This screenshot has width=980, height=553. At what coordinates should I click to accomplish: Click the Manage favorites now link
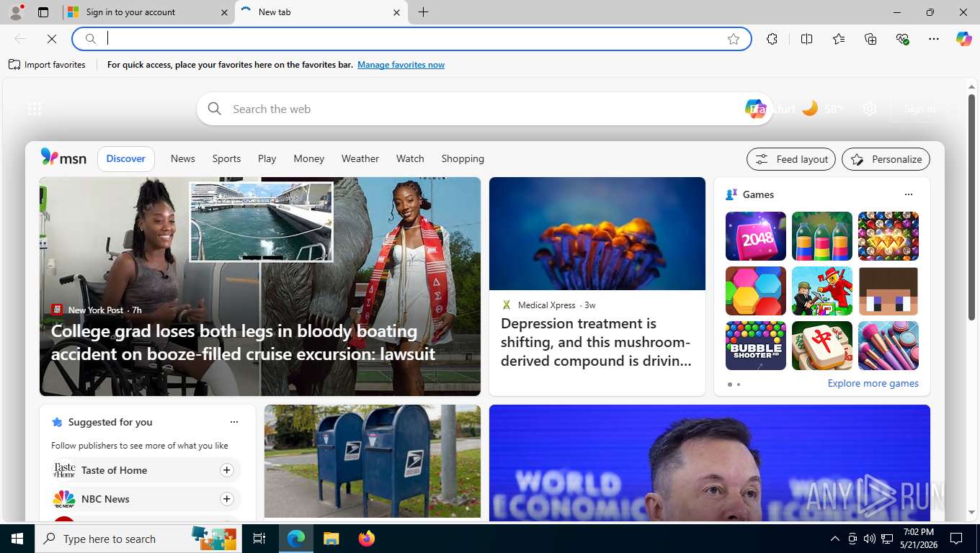[x=401, y=65]
